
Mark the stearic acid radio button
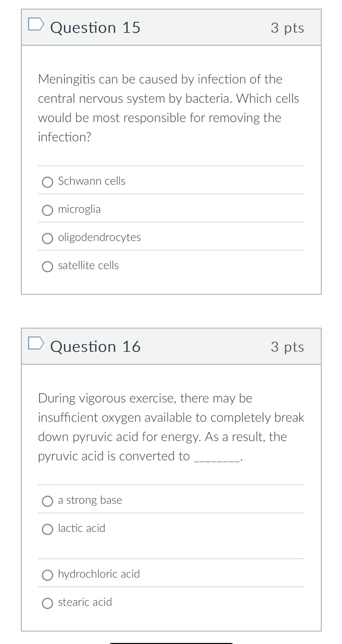(x=48, y=603)
